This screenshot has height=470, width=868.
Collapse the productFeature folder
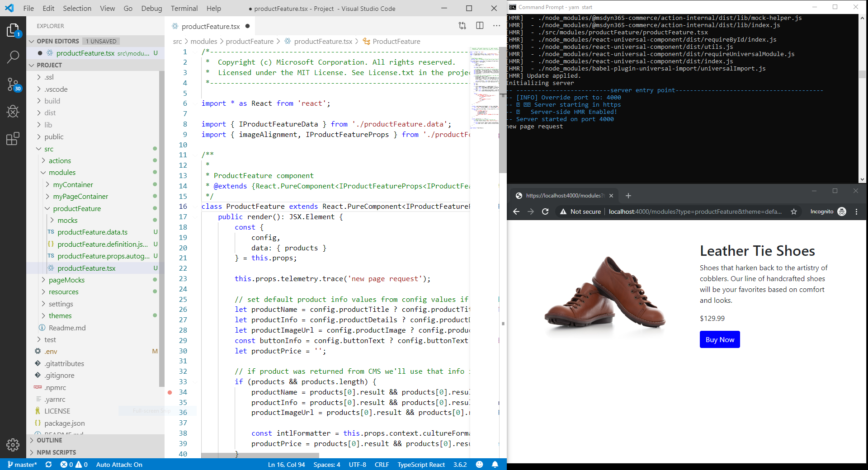[x=77, y=208]
